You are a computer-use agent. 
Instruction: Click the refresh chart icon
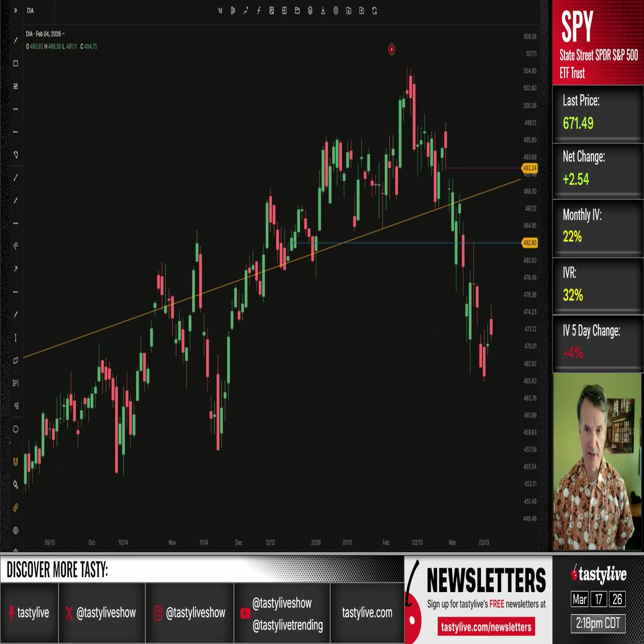point(374,11)
